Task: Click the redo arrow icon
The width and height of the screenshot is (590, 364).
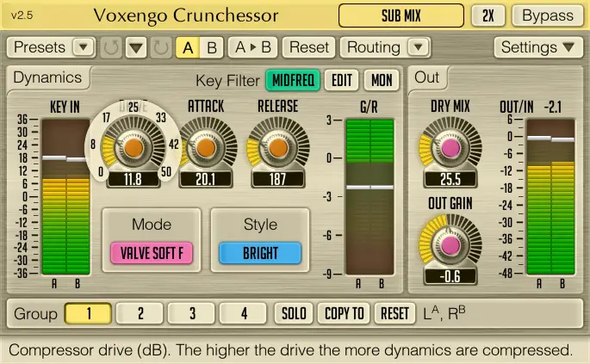Action: click(x=161, y=47)
